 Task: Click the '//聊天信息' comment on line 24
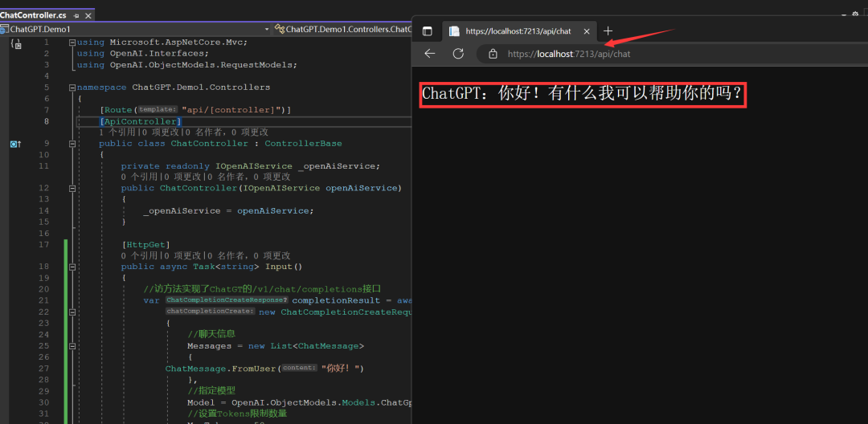211,334
